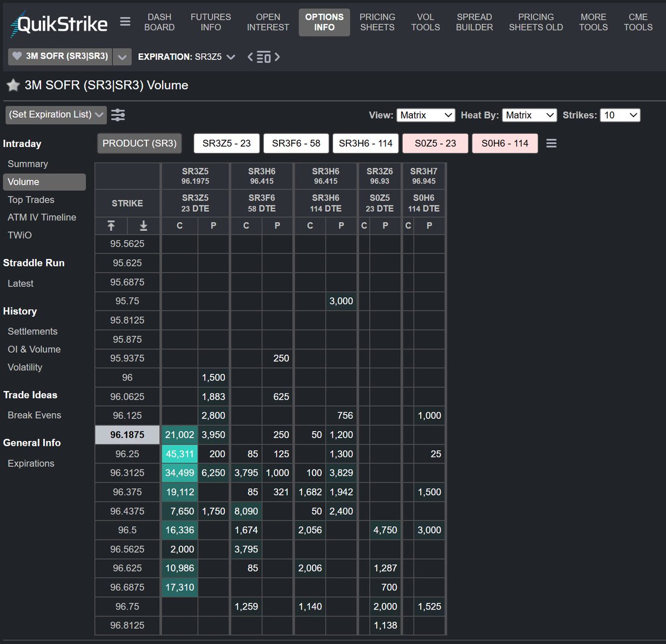Toggle the S0H6 - 114 expiration button
666x644 pixels.
click(x=505, y=143)
